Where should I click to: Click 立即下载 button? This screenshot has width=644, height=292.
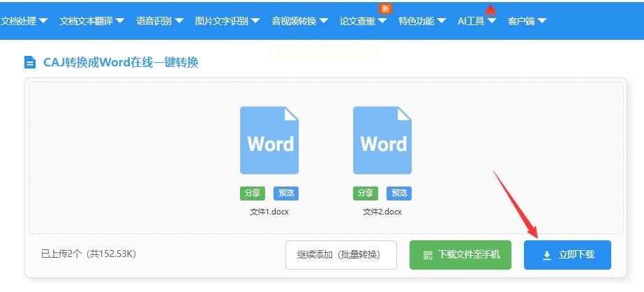568,255
